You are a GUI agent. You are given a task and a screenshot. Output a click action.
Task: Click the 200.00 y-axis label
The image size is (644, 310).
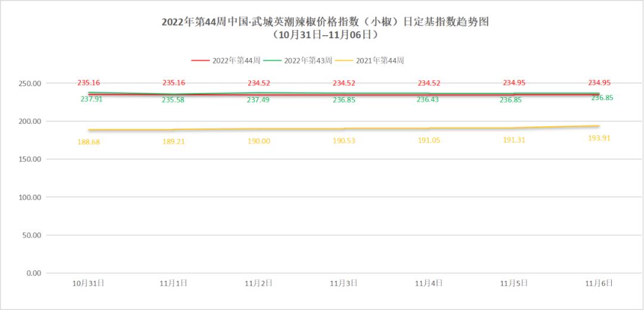(30, 122)
